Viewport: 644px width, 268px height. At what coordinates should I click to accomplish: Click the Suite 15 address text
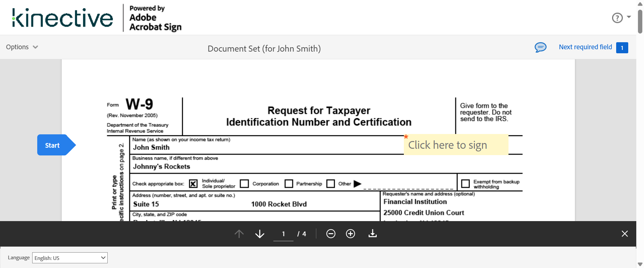coord(146,204)
